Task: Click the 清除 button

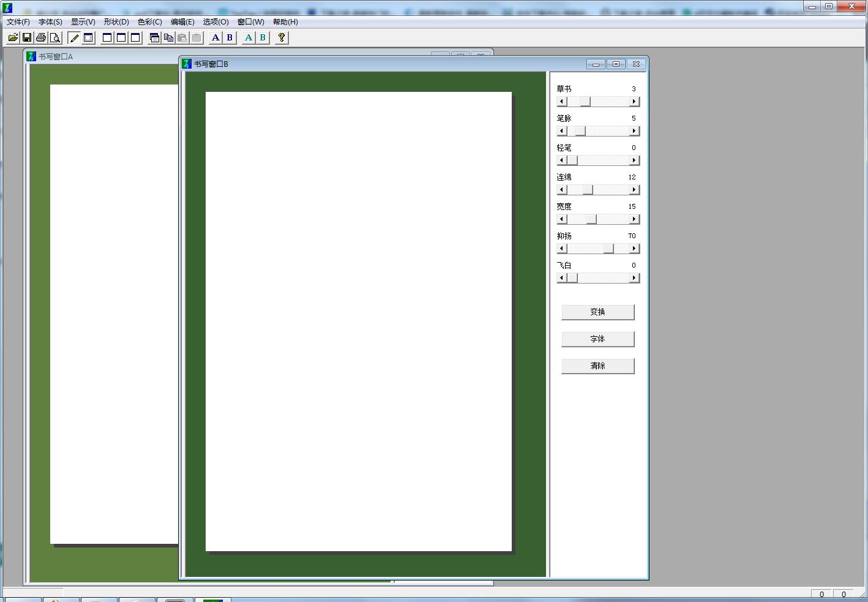Action: 598,366
